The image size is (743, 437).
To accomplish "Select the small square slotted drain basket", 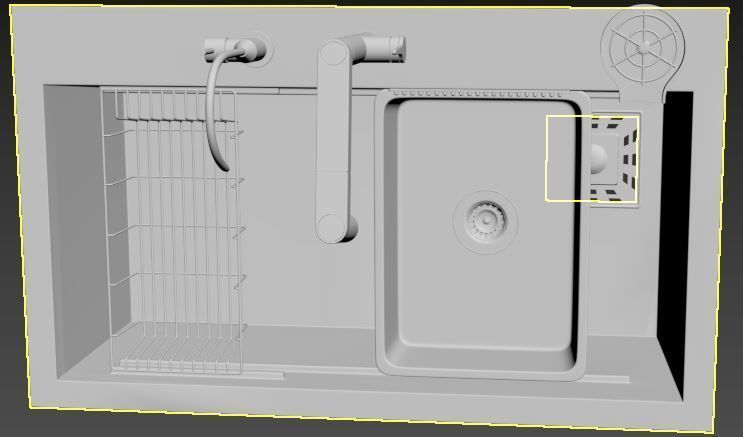I will [614, 157].
